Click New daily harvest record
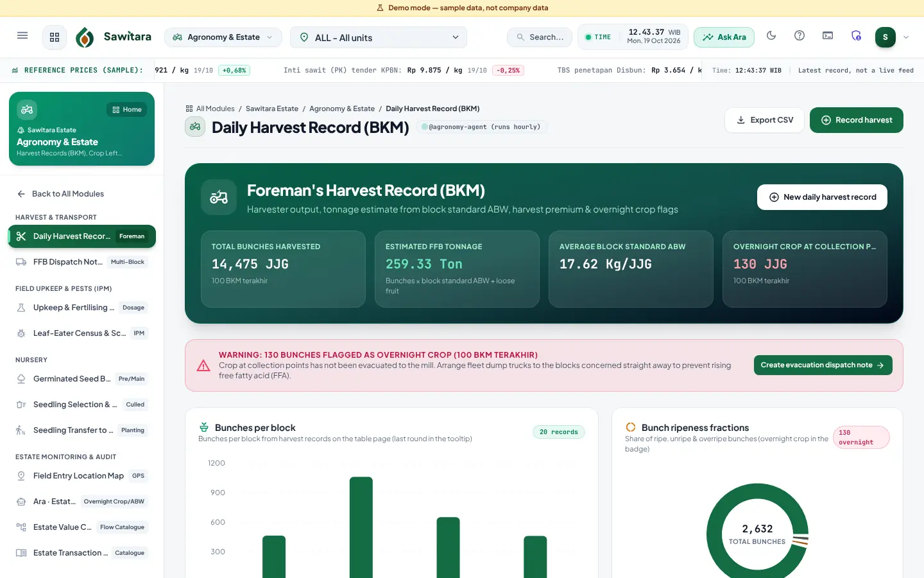 tap(822, 197)
